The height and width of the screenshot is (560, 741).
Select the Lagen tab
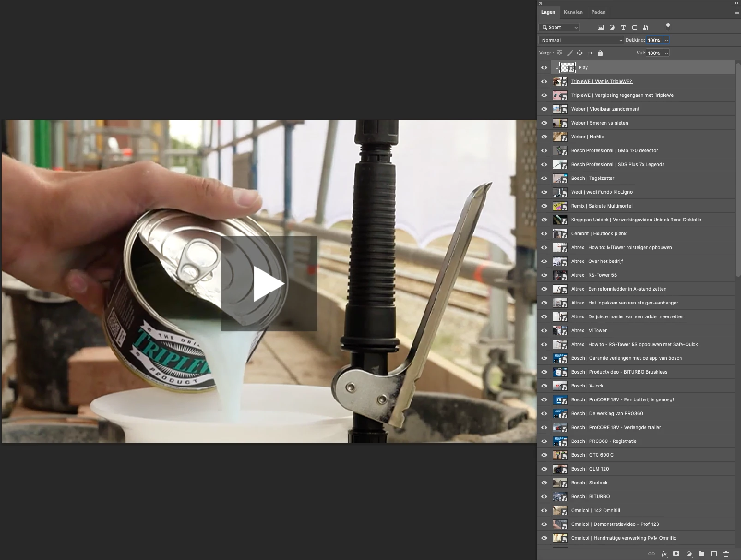[x=548, y=12]
